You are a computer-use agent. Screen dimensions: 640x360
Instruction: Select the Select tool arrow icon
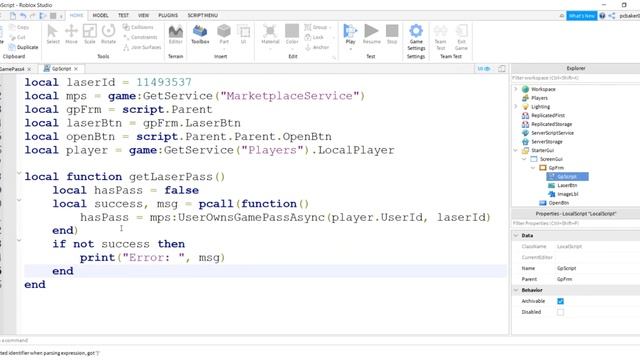pyautogui.click(x=52, y=31)
